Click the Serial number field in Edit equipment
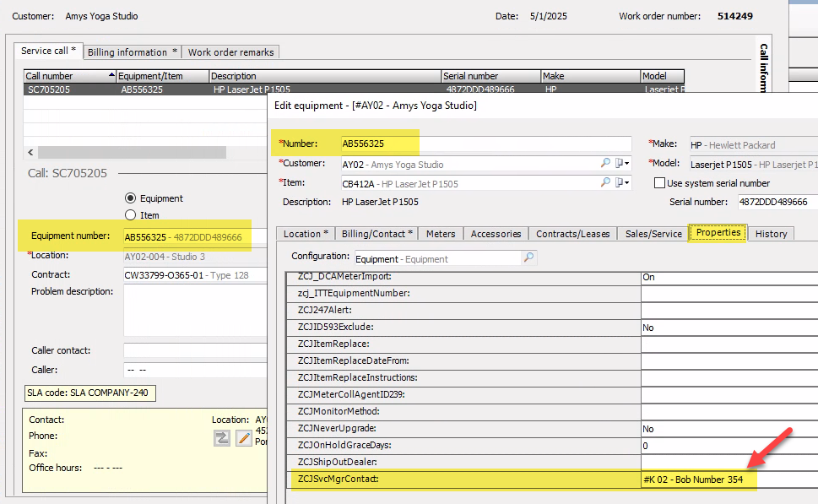This screenshot has height=504, width=818. pyautogui.click(x=777, y=202)
